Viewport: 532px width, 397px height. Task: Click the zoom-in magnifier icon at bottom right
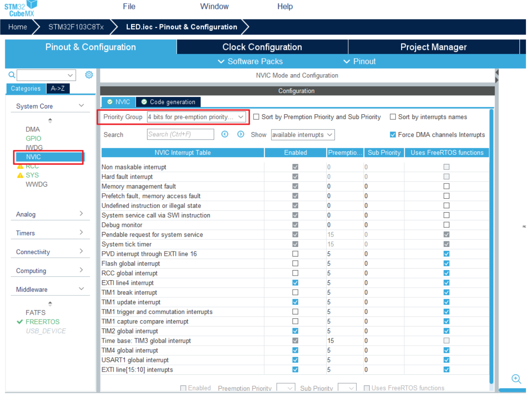point(516,379)
